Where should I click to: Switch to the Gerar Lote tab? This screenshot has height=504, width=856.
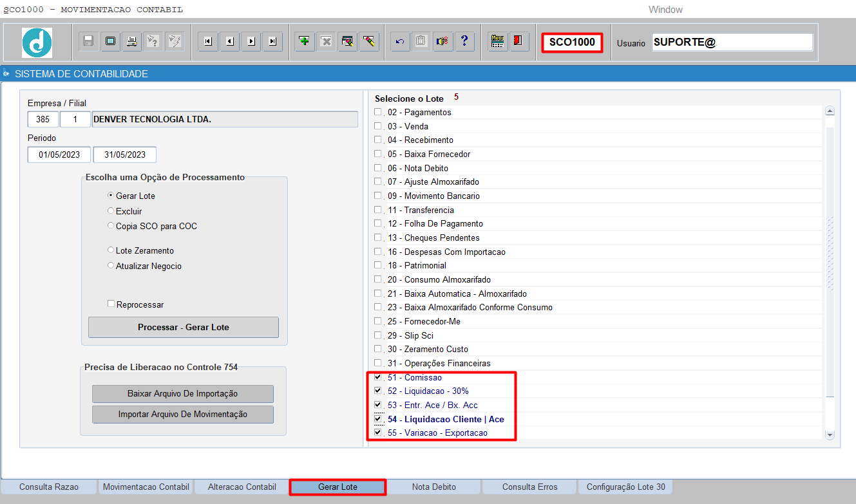[338, 487]
